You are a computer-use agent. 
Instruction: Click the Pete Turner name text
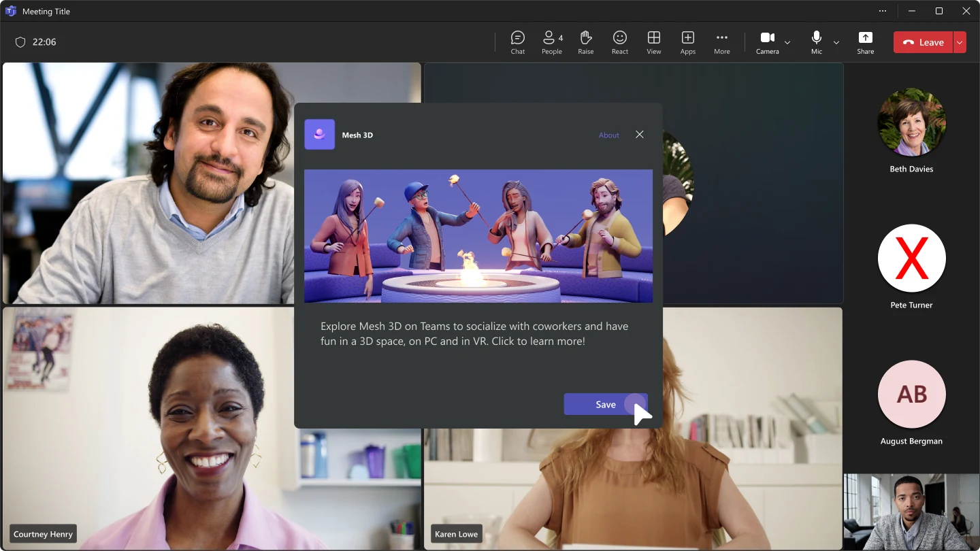click(x=912, y=305)
